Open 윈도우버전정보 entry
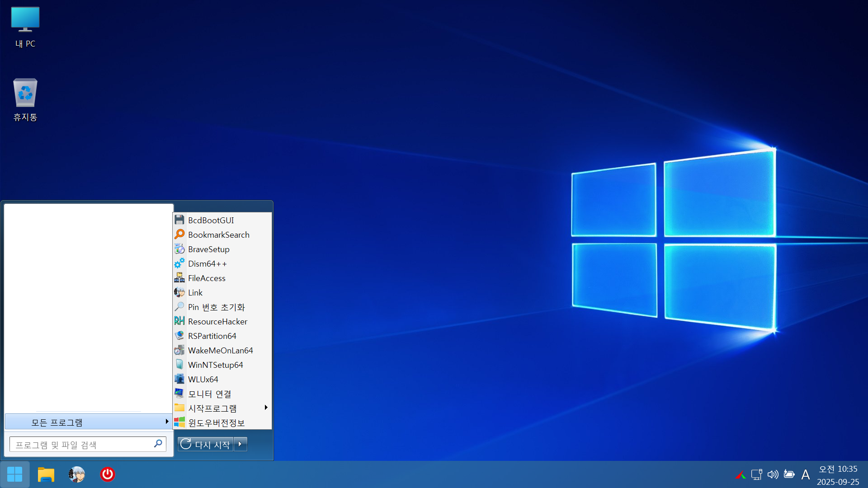Image resolution: width=868 pixels, height=488 pixels. tap(216, 423)
